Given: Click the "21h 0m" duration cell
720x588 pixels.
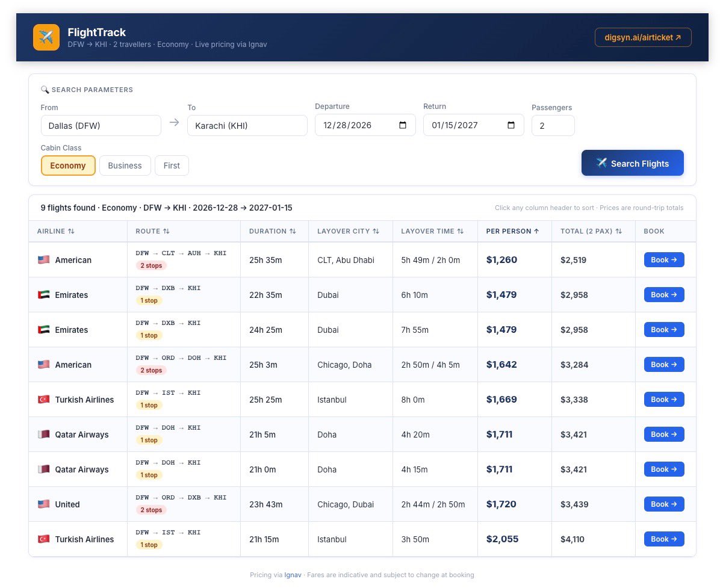Looking at the screenshot, I should tap(262, 469).
